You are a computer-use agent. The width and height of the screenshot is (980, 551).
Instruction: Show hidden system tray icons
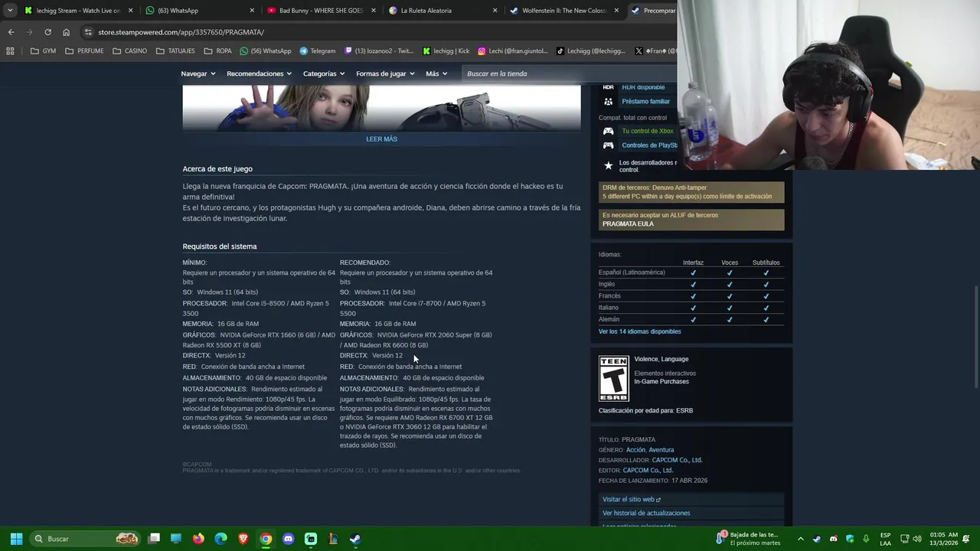[801, 539]
